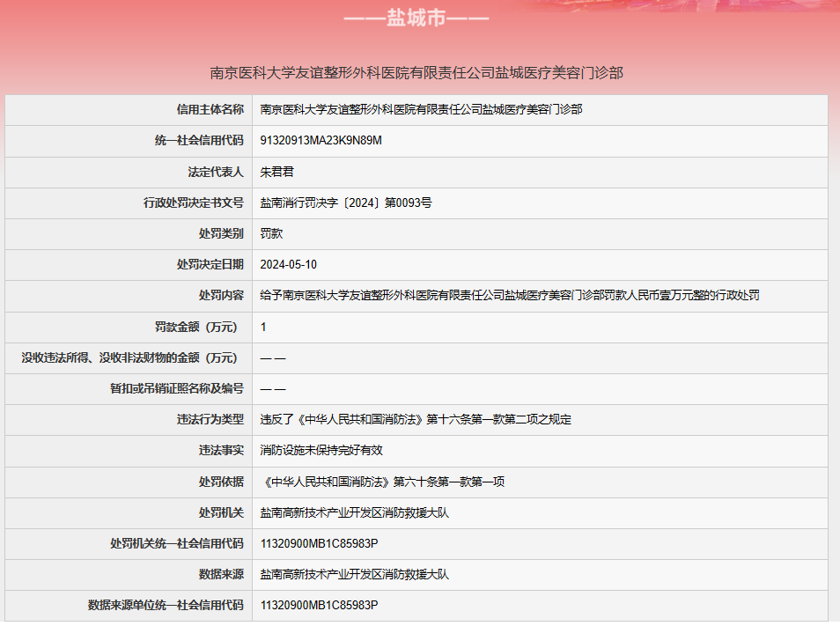Select the 第六十条第一款第一项 basis text
This screenshot has width=840, height=626.
point(382,482)
